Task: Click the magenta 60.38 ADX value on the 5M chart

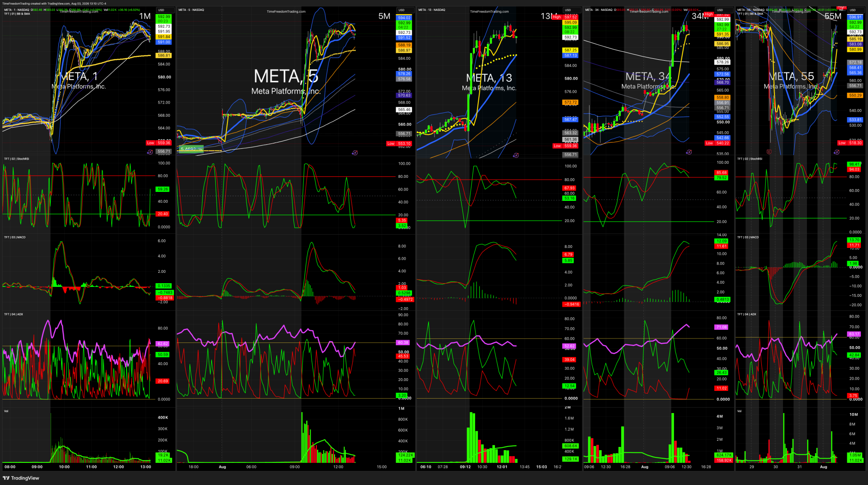Action: pyautogui.click(x=403, y=342)
